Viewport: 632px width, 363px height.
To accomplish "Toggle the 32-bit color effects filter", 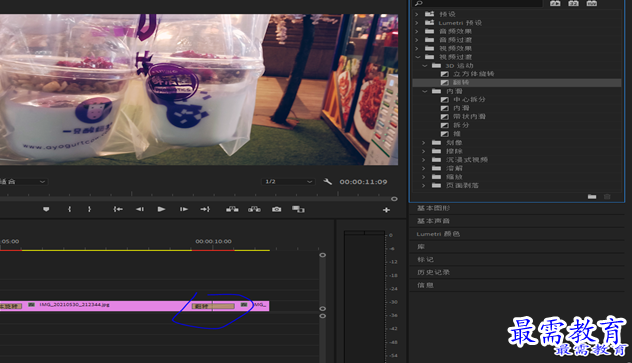I will [x=573, y=3].
